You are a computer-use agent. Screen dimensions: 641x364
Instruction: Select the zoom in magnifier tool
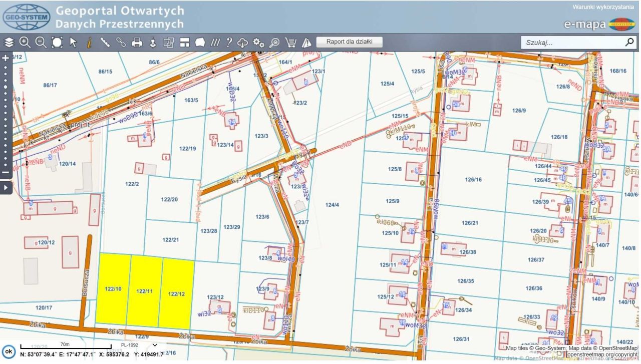pyautogui.click(x=25, y=43)
